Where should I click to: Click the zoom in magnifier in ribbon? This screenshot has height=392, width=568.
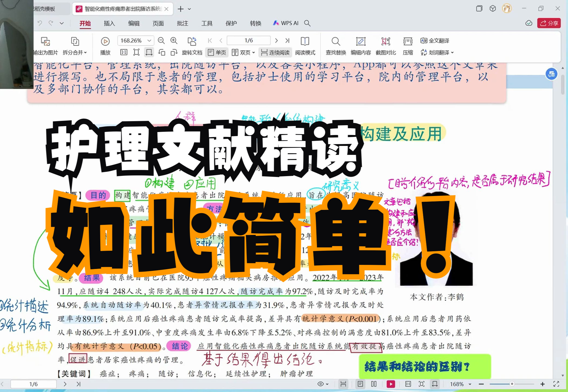click(174, 41)
